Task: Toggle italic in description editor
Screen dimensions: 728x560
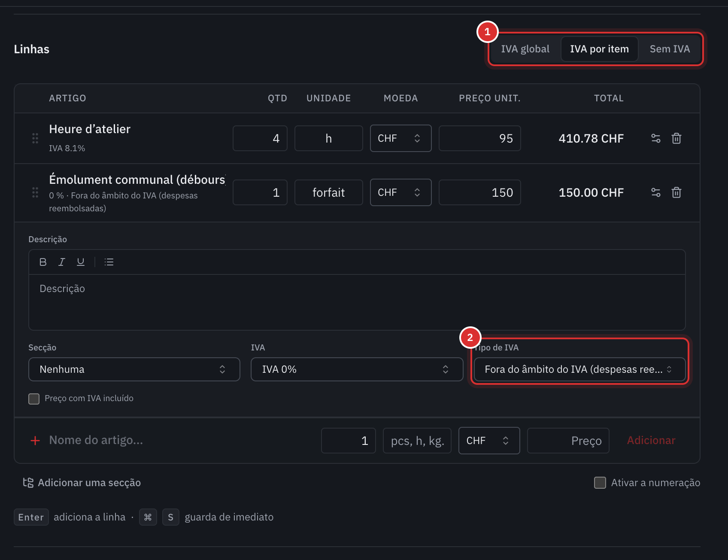Action: pyautogui.click(x=62, y=262)
